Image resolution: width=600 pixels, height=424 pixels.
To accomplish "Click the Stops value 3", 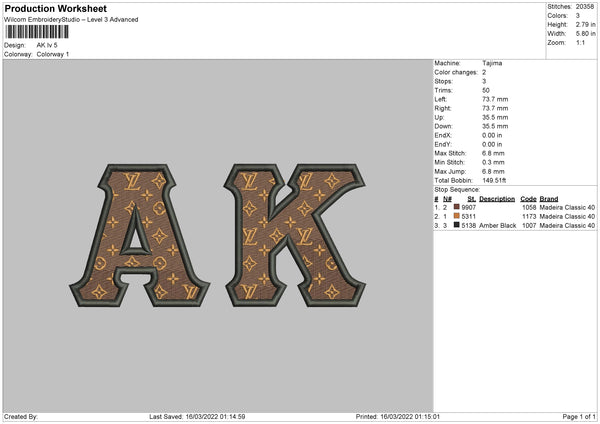I will pyautogui.click(x=484, y=81).
